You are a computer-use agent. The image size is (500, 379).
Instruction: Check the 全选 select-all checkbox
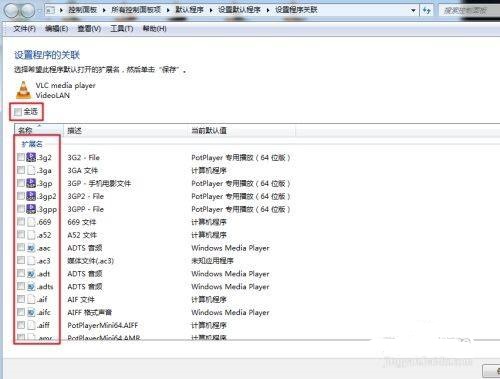[x=18, y=112]
